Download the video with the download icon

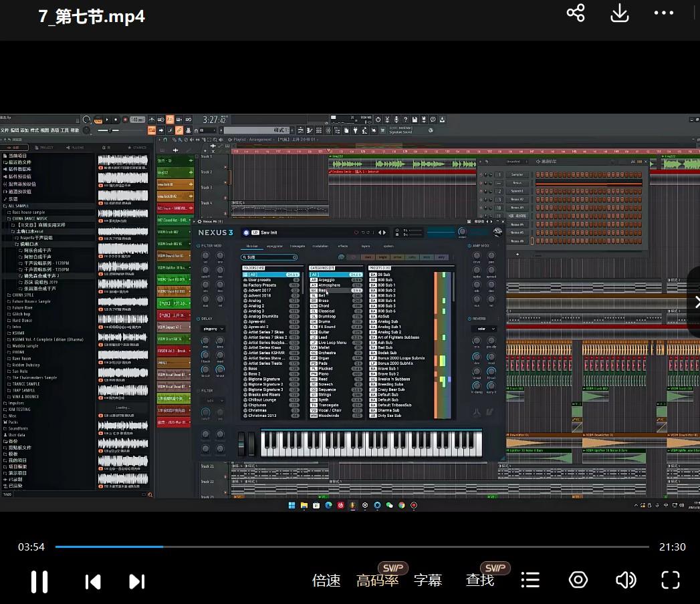(x=620, y=13)
